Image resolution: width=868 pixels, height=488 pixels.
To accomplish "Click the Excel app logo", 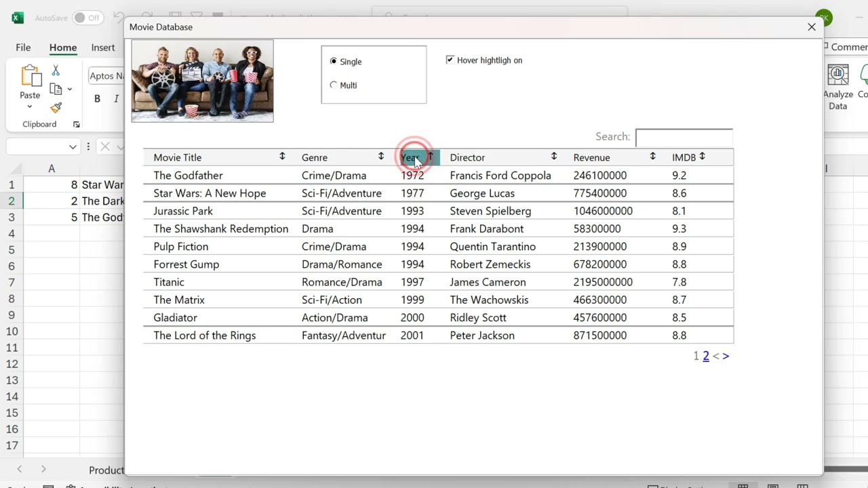I will [x=18, y=18].
